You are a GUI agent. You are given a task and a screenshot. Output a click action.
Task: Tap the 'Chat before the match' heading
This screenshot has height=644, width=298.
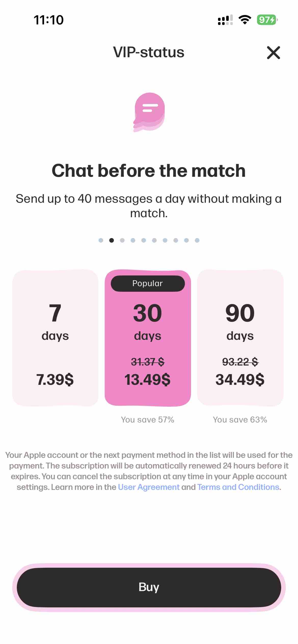(x=149, y=170)
